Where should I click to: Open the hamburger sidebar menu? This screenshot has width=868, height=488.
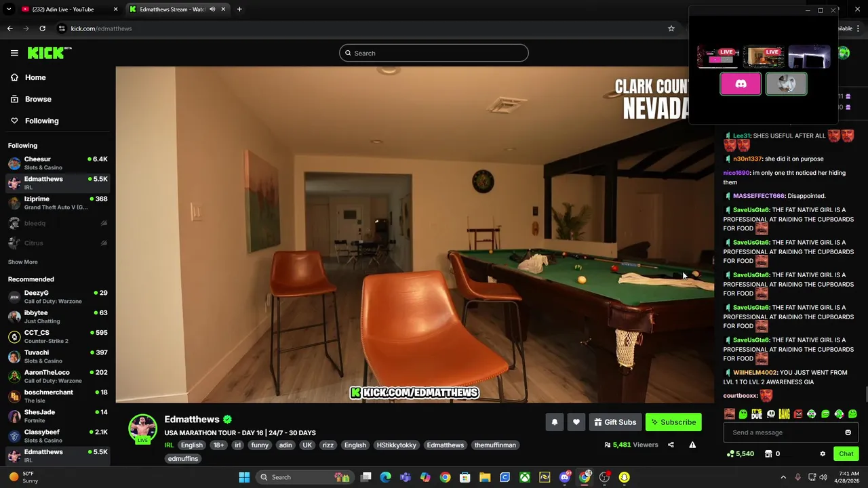[14, 53]
